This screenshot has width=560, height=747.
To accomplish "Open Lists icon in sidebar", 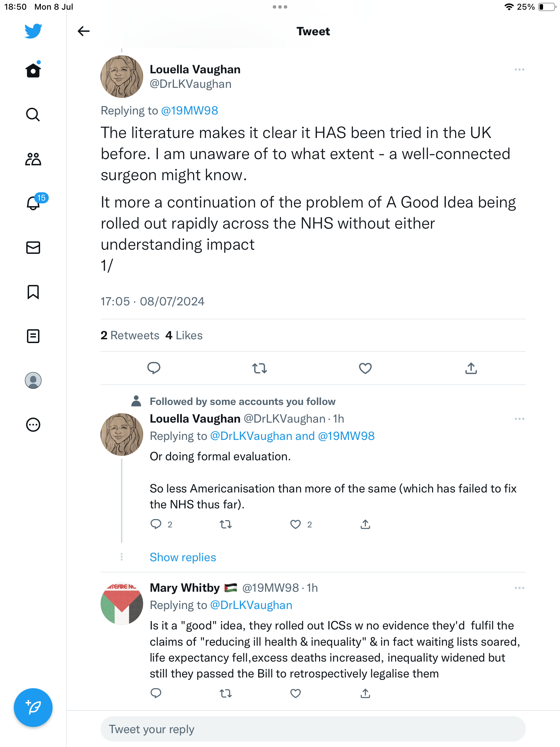I will (x=33, y=336).
